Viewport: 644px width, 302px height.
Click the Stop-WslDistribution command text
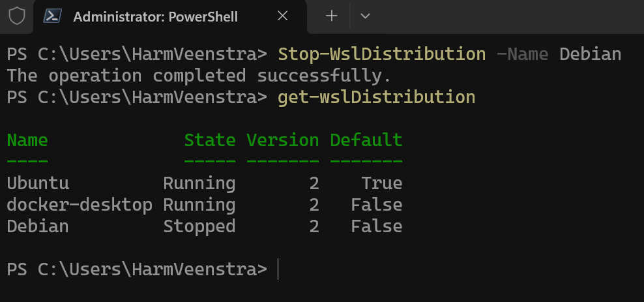381,53
